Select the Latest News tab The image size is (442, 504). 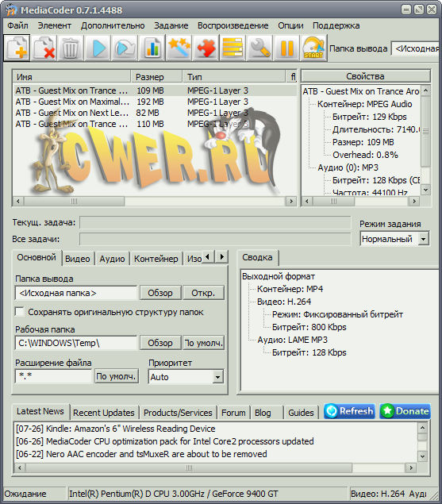[x=40, y=411]
